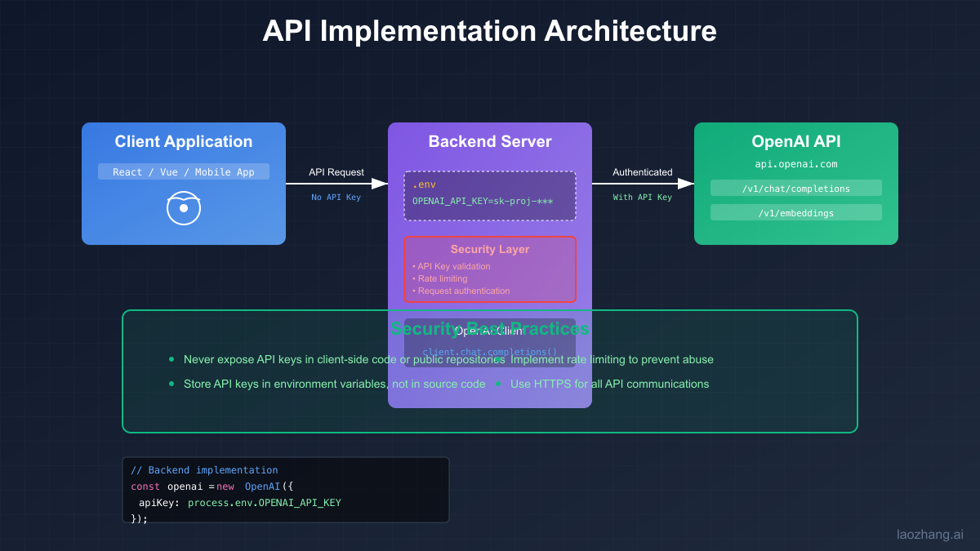Click the circular user icon in Client Application
The image size is (980, 551).
pyautogui.click(x=183, y=208)
